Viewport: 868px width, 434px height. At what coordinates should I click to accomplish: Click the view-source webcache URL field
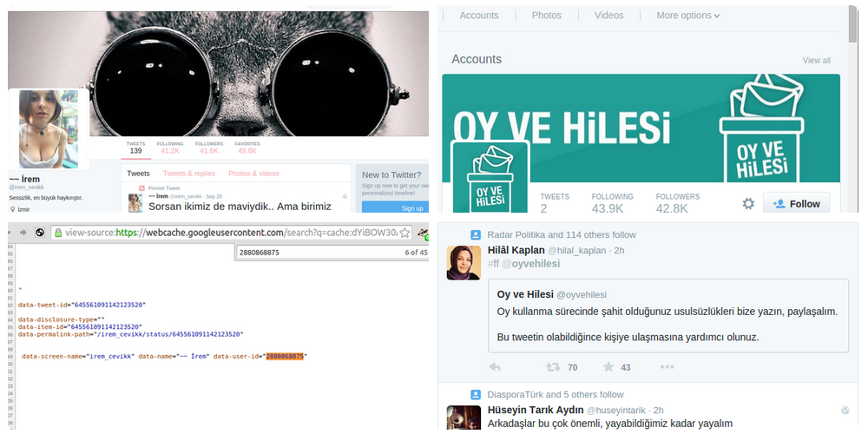coord(232,233)
